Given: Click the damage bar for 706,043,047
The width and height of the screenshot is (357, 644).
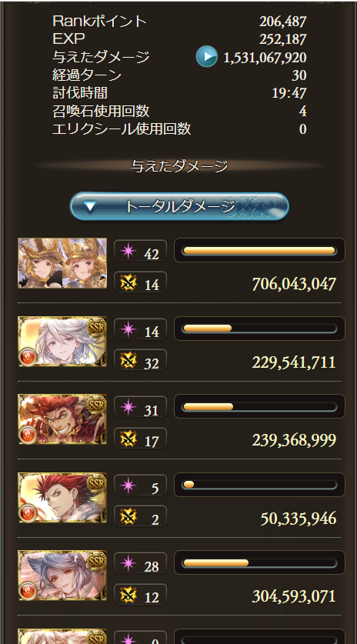Looking at the screenshot, I should 259,251.
